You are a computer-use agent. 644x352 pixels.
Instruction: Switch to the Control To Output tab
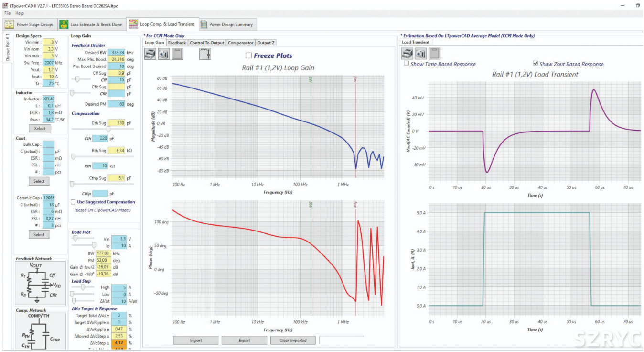(x=206, y=43)
